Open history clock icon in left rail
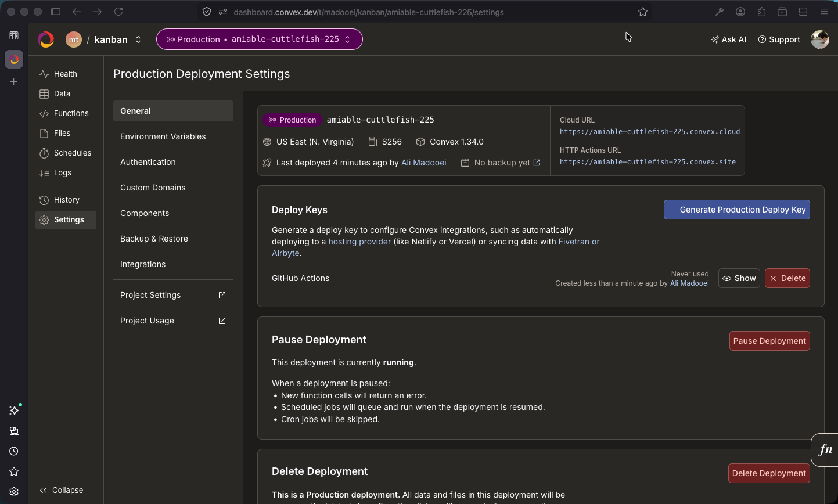 14,451
